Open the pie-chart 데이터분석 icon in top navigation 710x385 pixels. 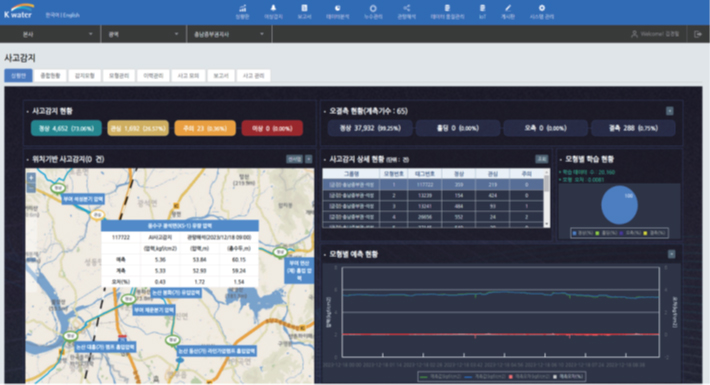(338, 8)
